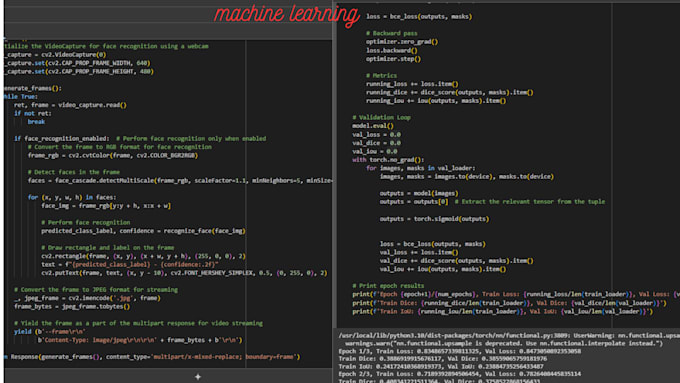Click the model.eval() line in right editor
This screenshot has width=680, height=383.
click(x=373, y=126)
